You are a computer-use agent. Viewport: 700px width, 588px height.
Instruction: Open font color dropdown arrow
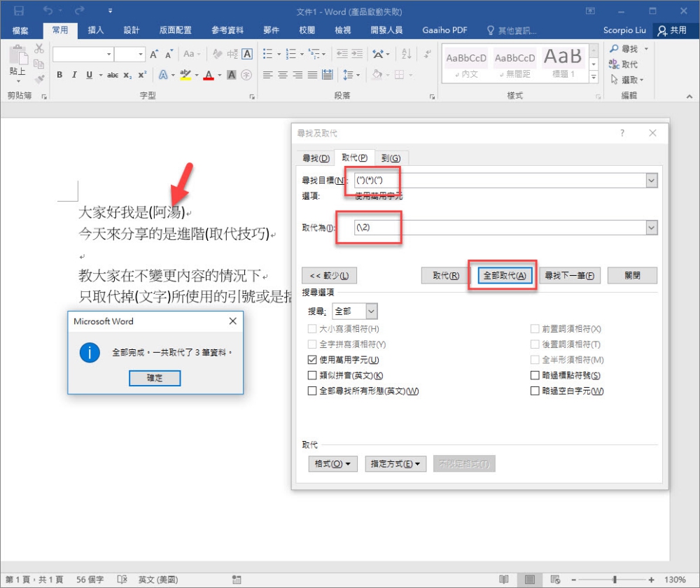point(220,75)
